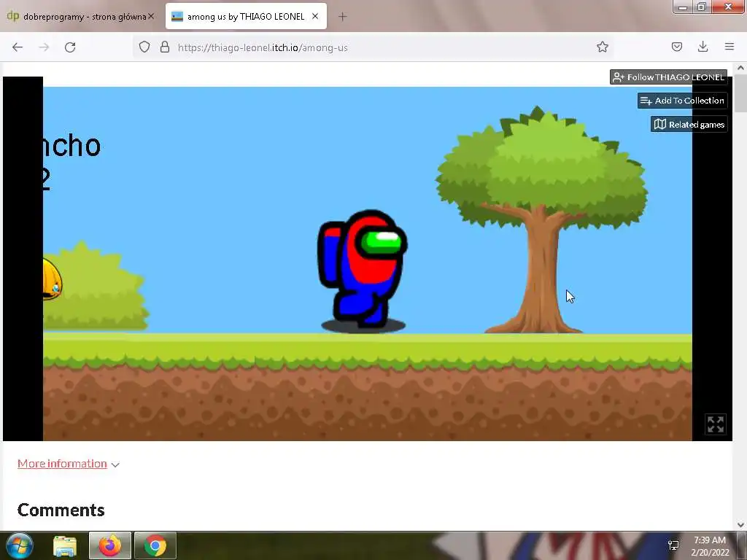Click the page vertical scrollbar thumb
The image size is (747, 560).
coord(740,93)
